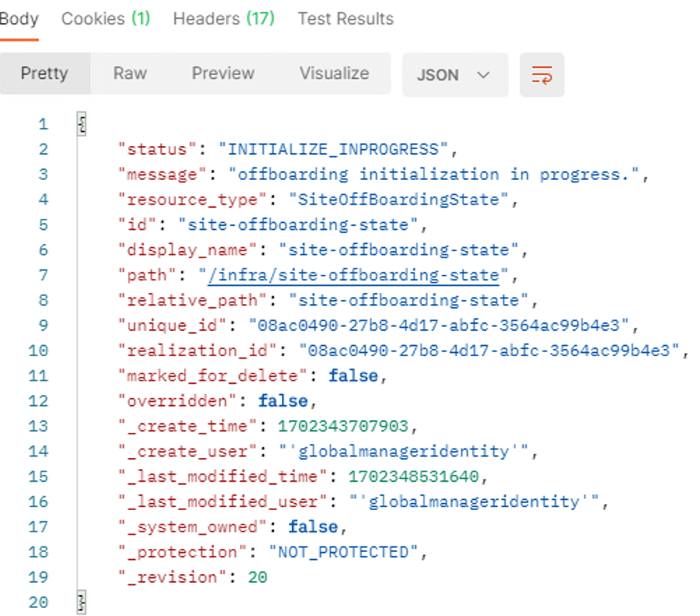700x616 pixels.
Task: Open the Headers (17) tab
Action: click(223, 19)
